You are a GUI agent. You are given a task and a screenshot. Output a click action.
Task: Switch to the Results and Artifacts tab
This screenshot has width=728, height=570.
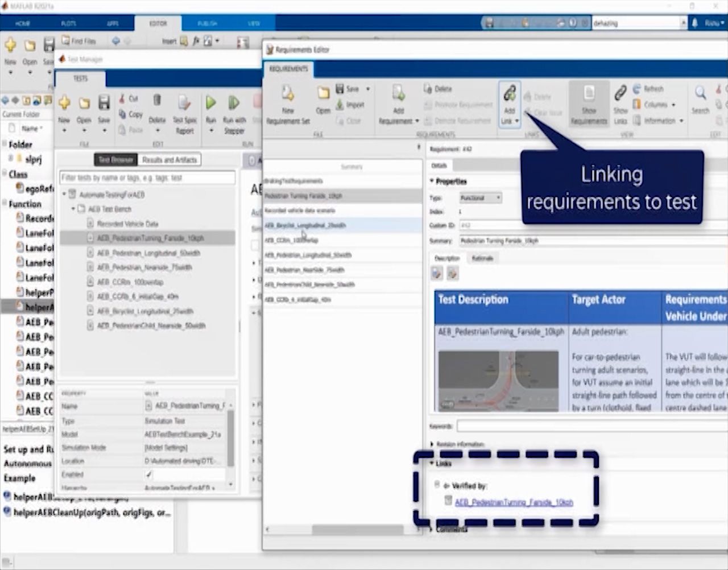click(x=170, y=159)
